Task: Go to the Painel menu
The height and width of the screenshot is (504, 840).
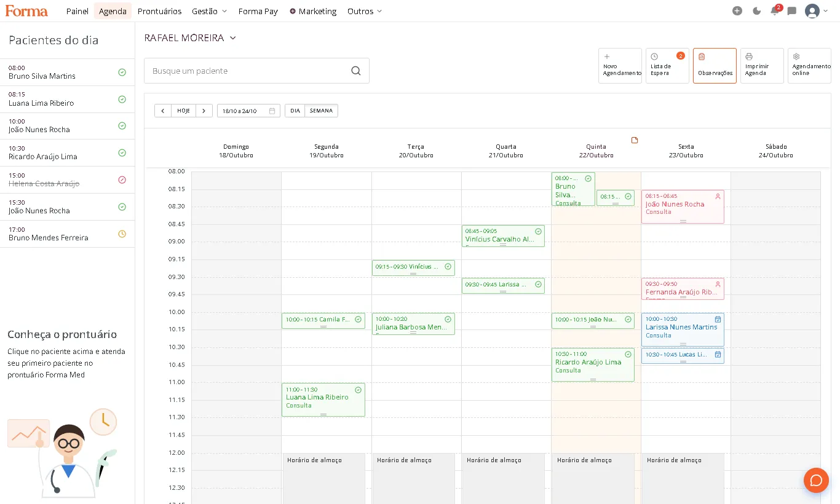Action: pyautogui.click(x=77, y=11)
